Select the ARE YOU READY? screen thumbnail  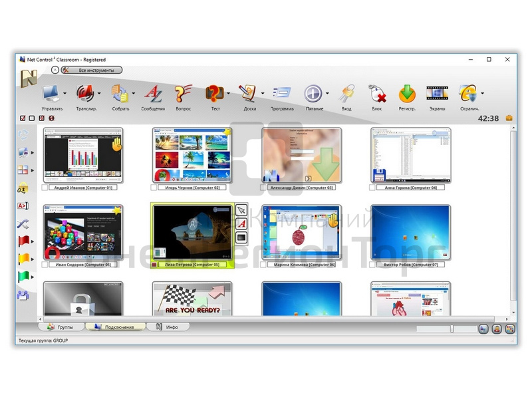pyautogui.click(x=192, y=299)
